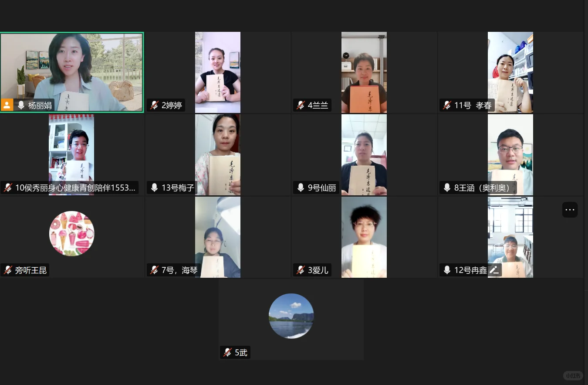The height and width of the screenshot is (385, 588).
Task: Click the muted mic icon for 5武
Action: [x=227, y=352]
